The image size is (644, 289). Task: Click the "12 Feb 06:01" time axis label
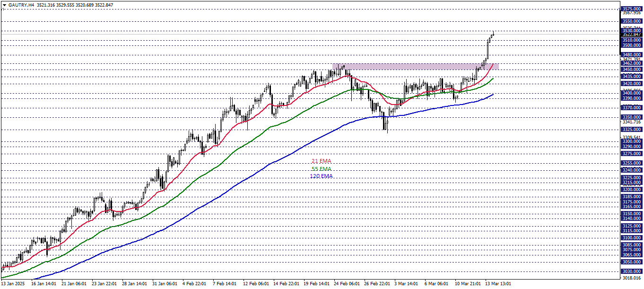coord(256,284)
